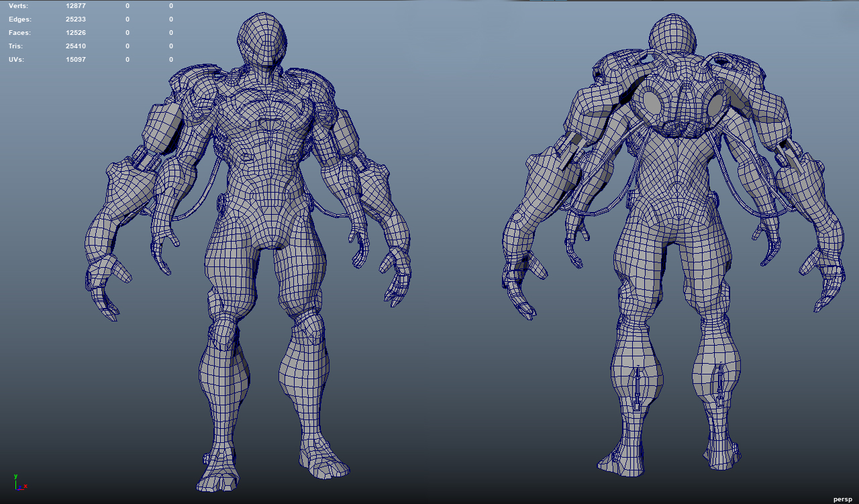This screenshot has height=504, width=859.
Task: Select the "UVs:" HUD label
Action: [x=17, y=59]
